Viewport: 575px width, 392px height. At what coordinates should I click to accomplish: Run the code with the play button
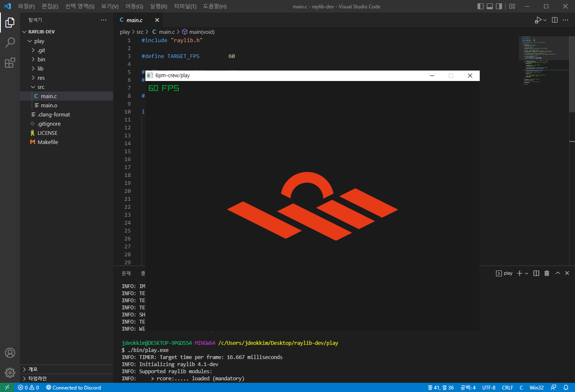pyautogui.click(x=537, y=20)
